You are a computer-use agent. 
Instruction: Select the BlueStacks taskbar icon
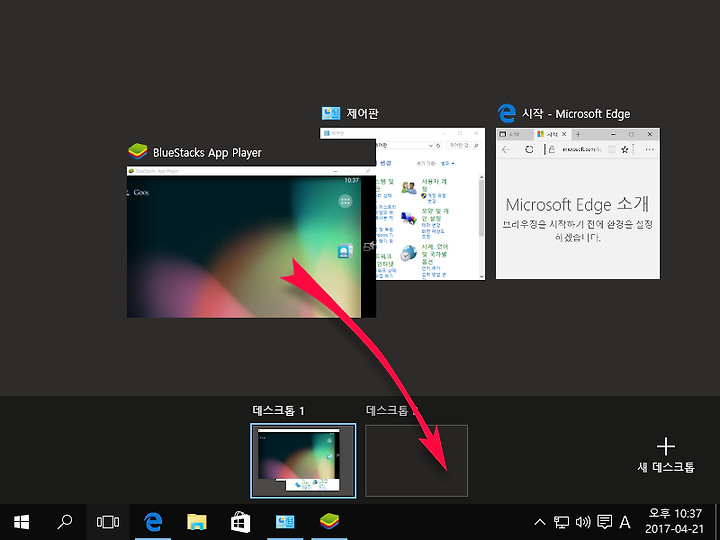329,522
